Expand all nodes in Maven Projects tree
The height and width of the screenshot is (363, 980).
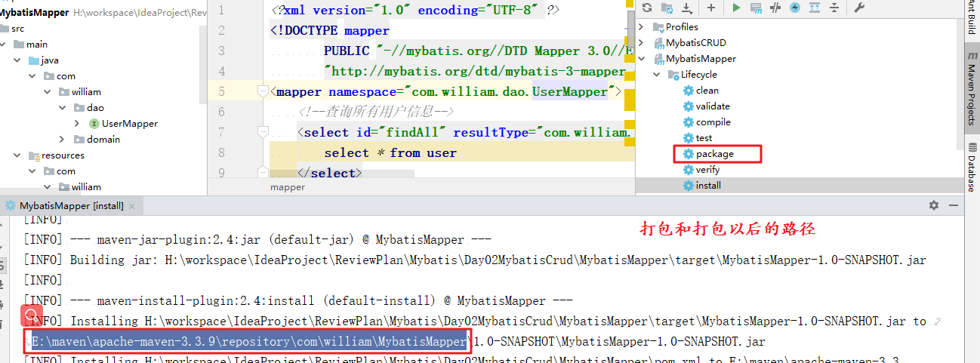click(x=815, y=8)
